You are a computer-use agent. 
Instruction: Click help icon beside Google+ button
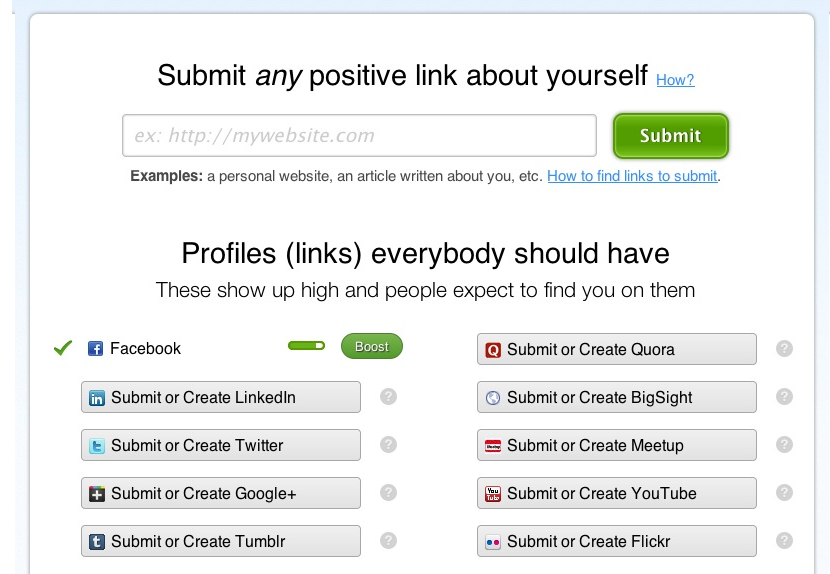click(x=389, y=493)
